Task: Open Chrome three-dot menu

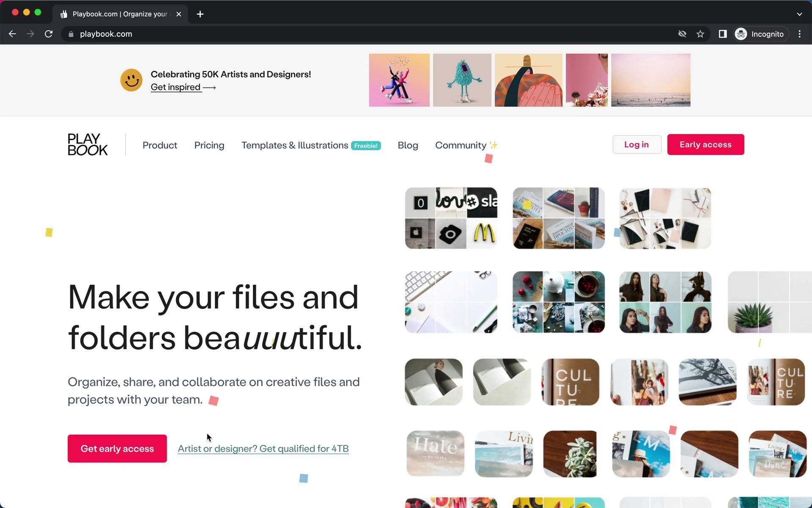Action: 799,34
